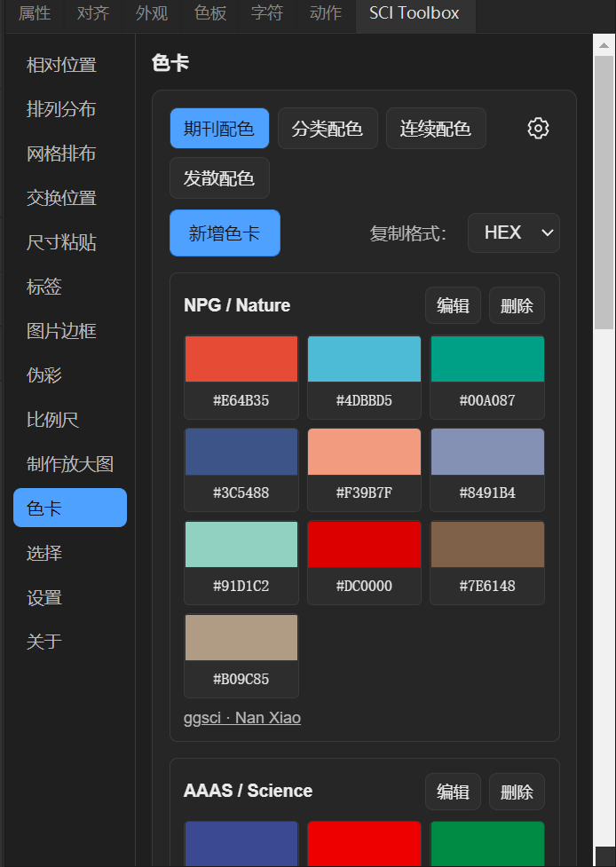Screen dimensions: 616x867
Task: Select the 连续配色 palette category
Action: pyautogui.click(x=436, y=129)
